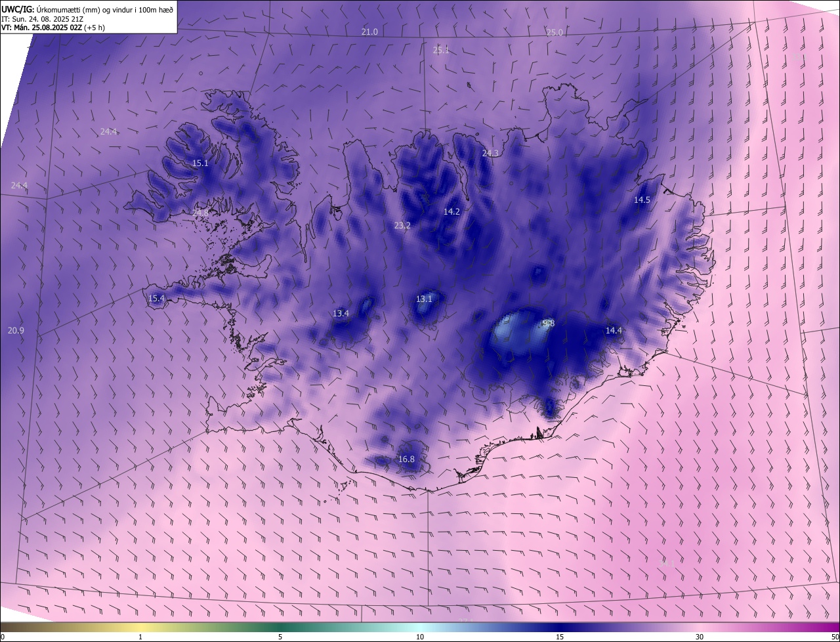
Task: Click the color scale tick label 1
Action: (x=140, y=637)
